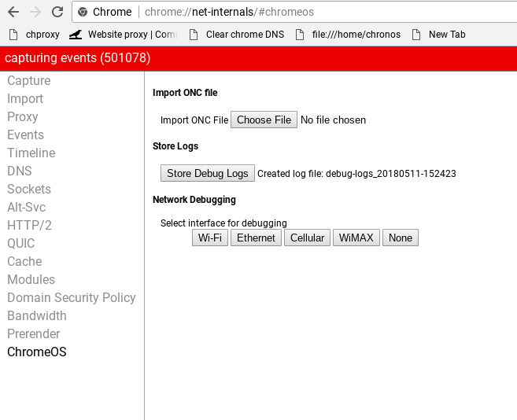The height and width of the screenshot is (420, 517).
Task: Open the Domain Security Policy tab
Action: click(x=72, y=297)
